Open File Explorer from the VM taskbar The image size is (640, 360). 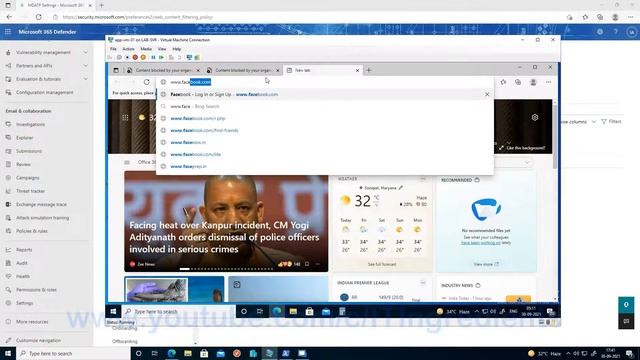[293, 311]
